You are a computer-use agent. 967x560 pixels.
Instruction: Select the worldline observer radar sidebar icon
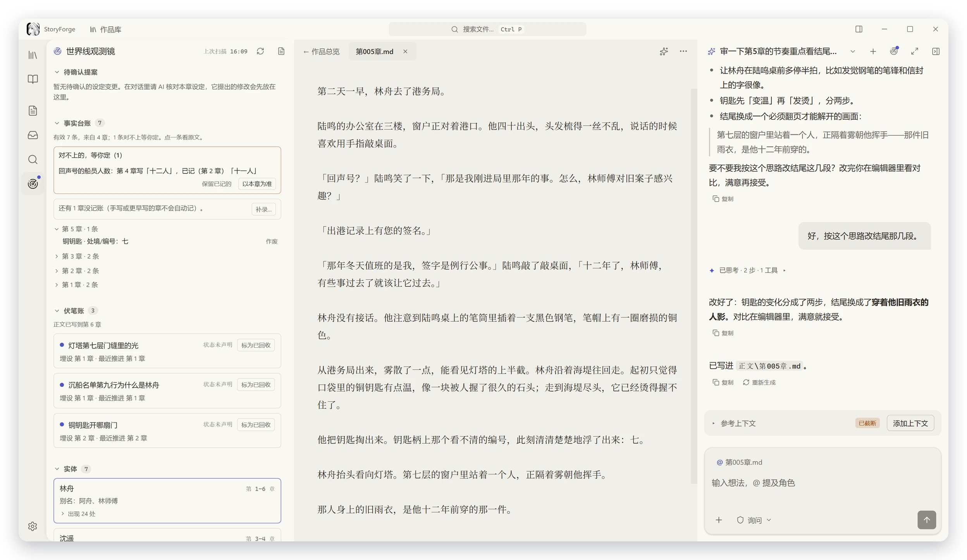click(x=33, y=184)
